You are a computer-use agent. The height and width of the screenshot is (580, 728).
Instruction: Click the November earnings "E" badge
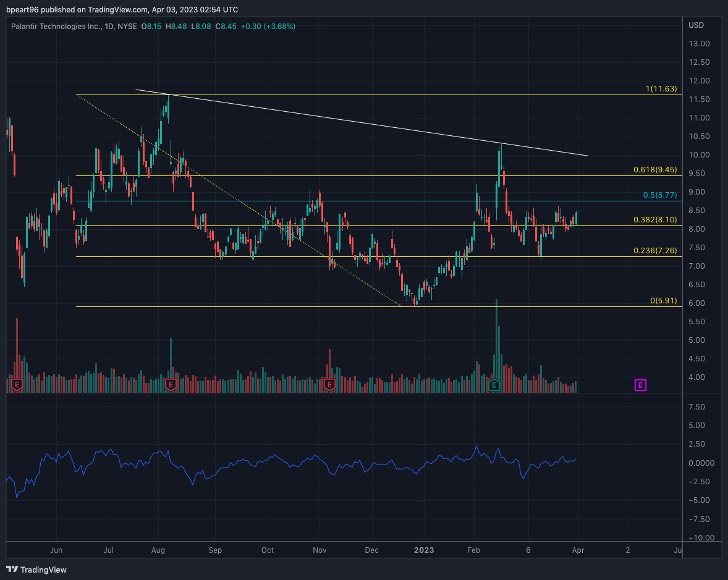pyautogui.click(x=329, y=384)
